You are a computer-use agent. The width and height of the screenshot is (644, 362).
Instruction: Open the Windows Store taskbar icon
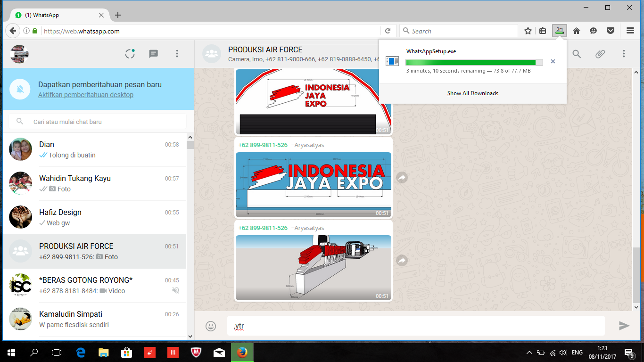click(x=126, y=353)
